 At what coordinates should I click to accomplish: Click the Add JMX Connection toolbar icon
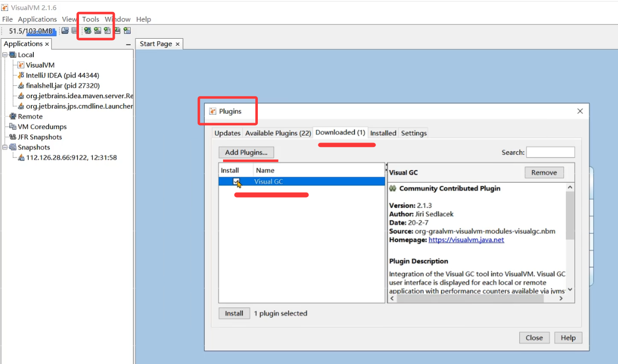pyautogui.click(x=97, y=31)
